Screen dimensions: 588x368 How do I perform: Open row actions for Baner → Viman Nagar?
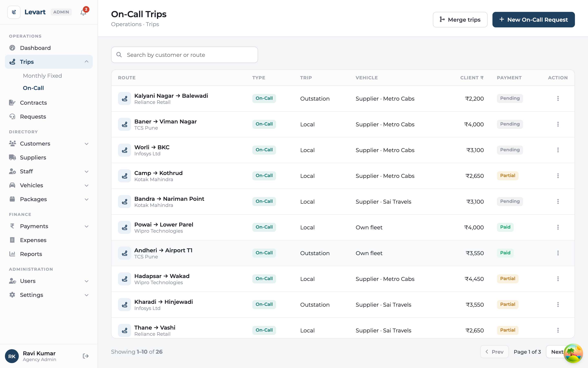click(x=558, y=124)
